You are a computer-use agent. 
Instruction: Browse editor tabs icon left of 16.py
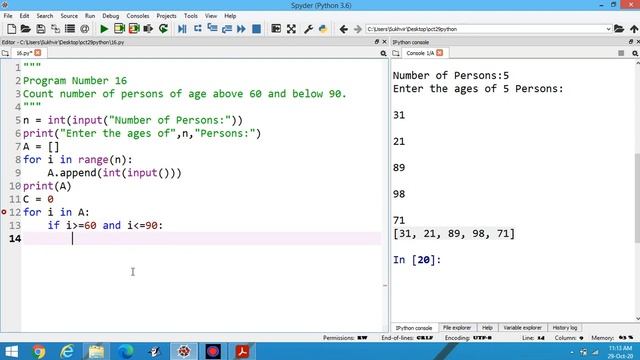(5, 53)
